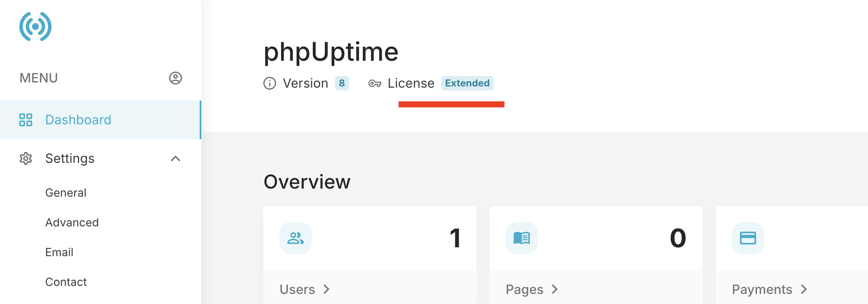Click the License key icon
The image size is (868, 304).
[x=375, y=83]
